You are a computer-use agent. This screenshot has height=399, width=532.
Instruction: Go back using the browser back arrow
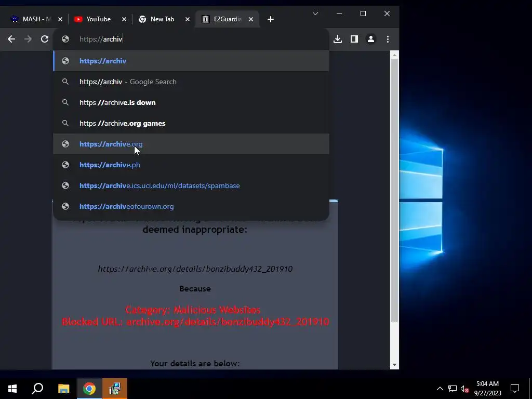coord(11,39)
